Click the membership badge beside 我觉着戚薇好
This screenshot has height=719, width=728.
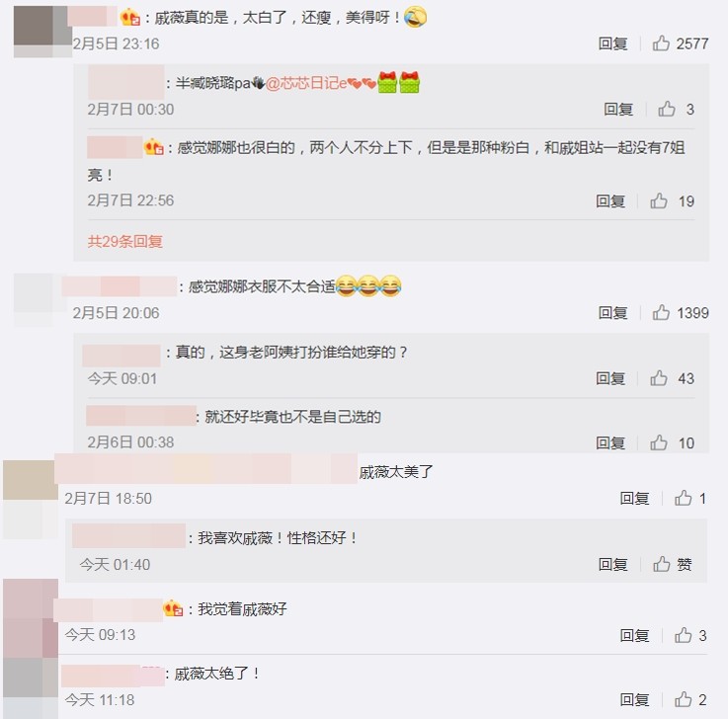click(173, 608)
